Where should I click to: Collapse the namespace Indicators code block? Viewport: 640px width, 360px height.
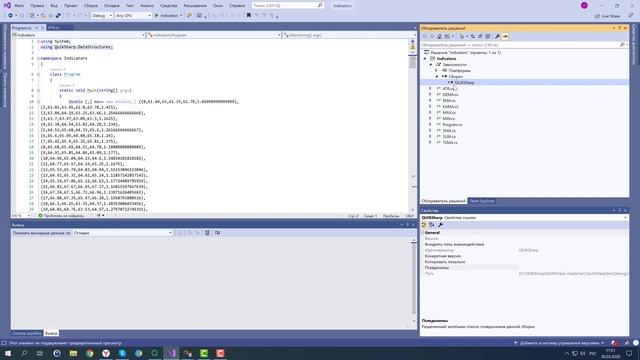point(38,58)
